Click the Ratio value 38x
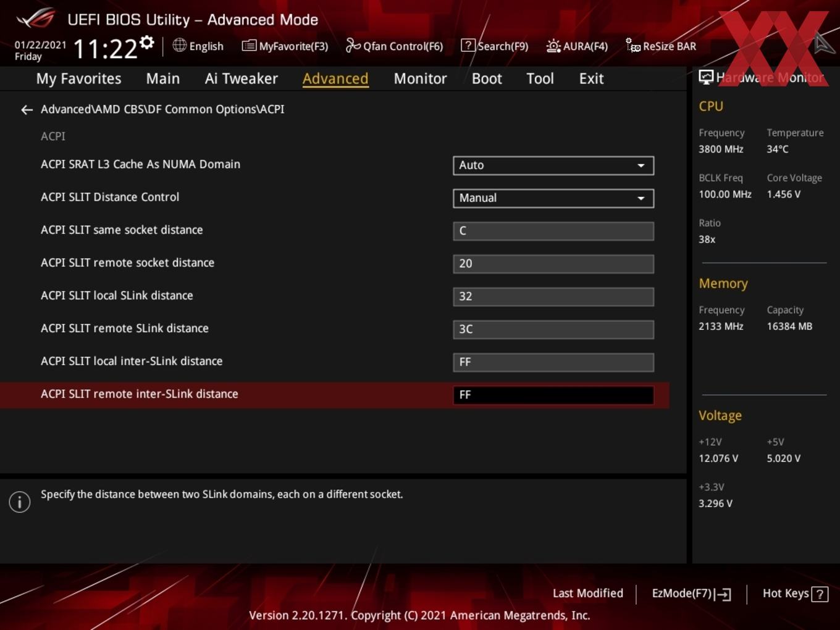Screen dimensions: 840x630 (707, 239)
